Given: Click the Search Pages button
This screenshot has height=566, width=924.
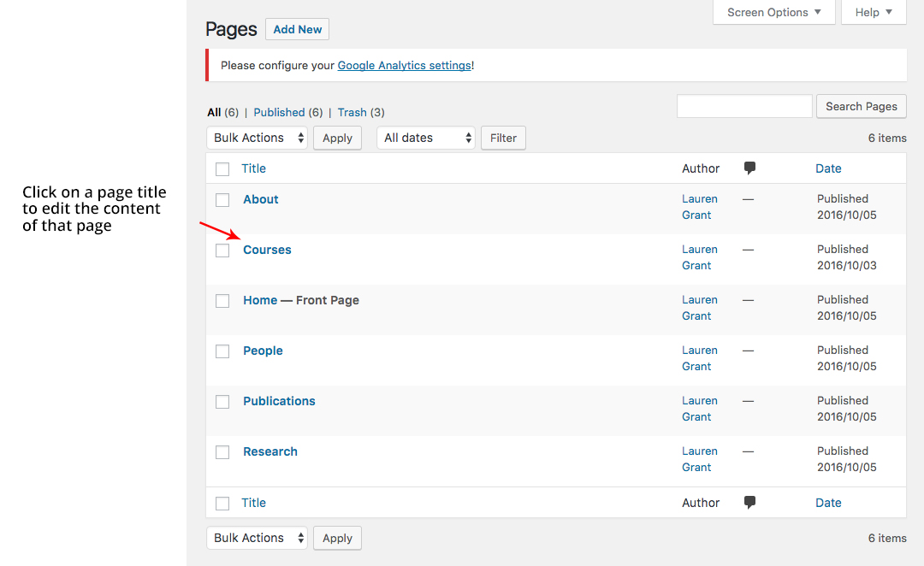Looking at the screenshot, I should (x=861, y=106).
